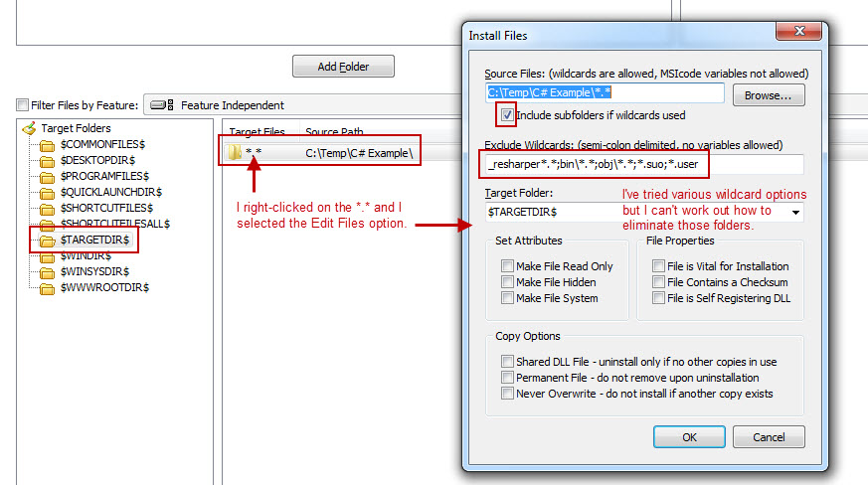Select $WINSYSDIR$ tree node

tap(94, 272)
